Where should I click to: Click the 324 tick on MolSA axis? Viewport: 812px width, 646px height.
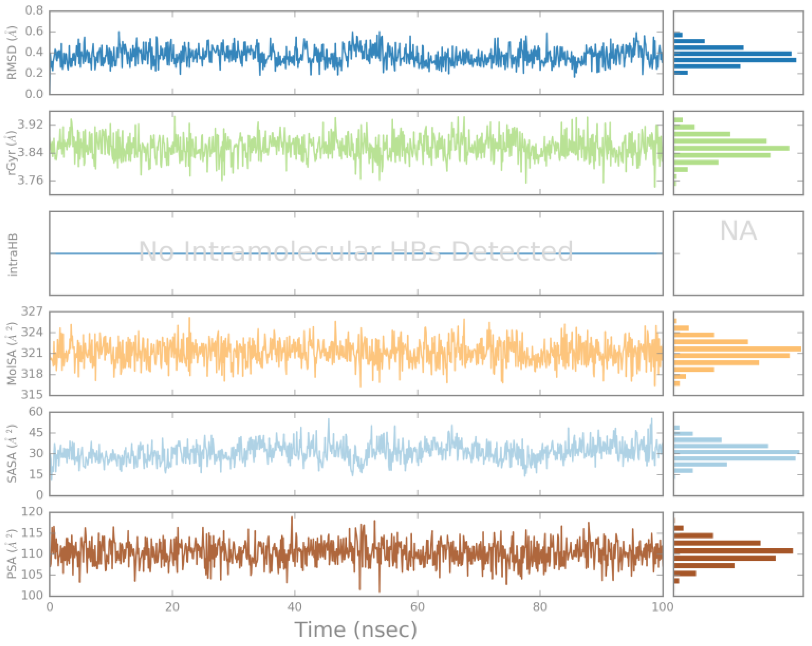coord(32,332)
